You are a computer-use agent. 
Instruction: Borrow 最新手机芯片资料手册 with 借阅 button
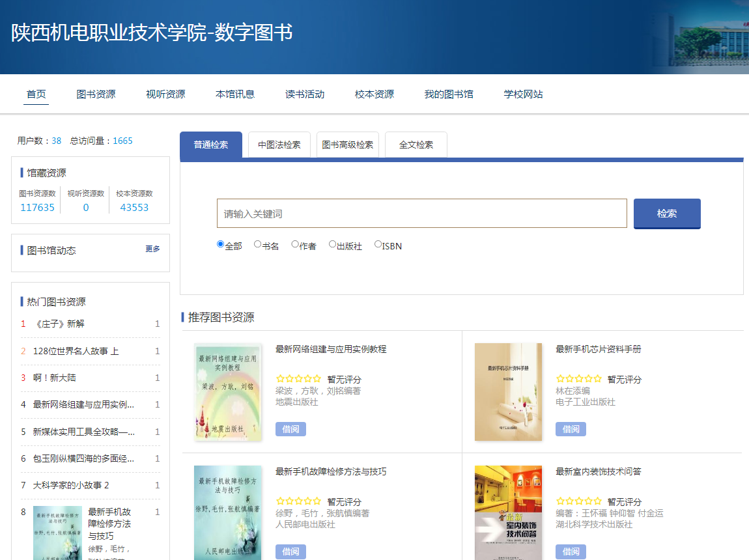pos(571,429)
